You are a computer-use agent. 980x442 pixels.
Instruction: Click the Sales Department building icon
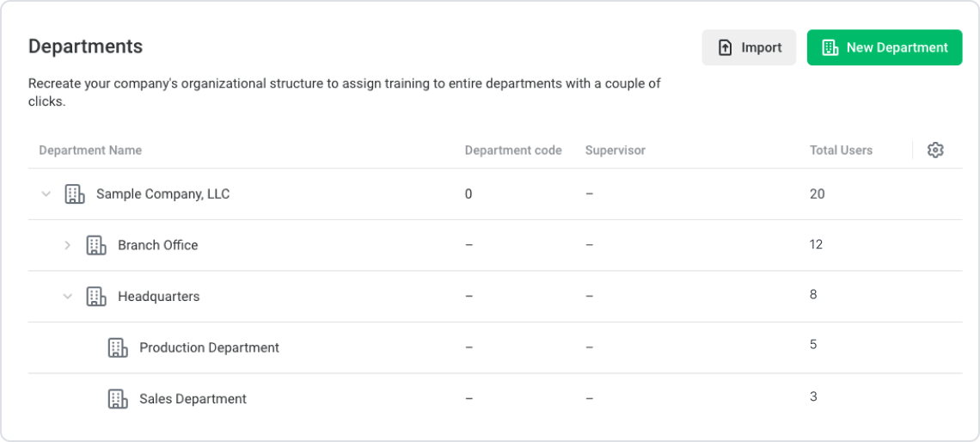pyautogui.click(x=118, y=399)
